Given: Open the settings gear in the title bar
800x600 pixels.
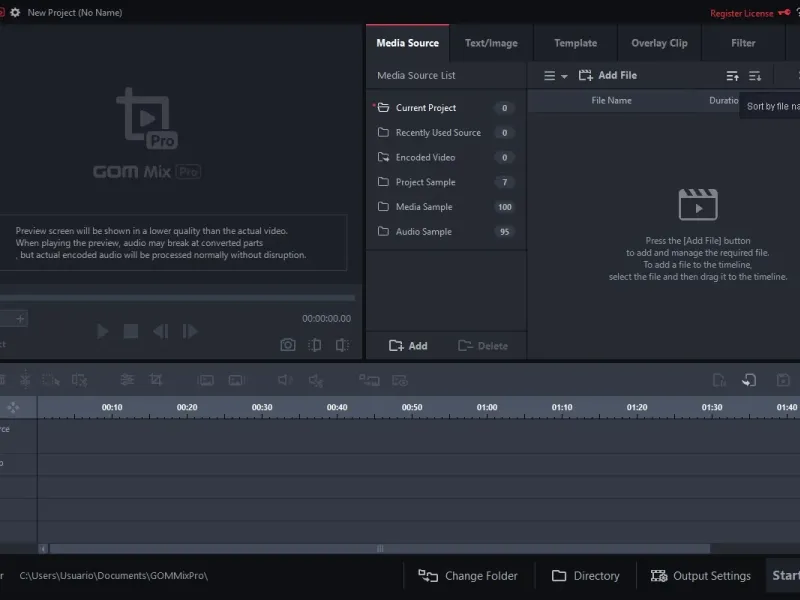Looking at the screenshot, I should click(15, 13).
